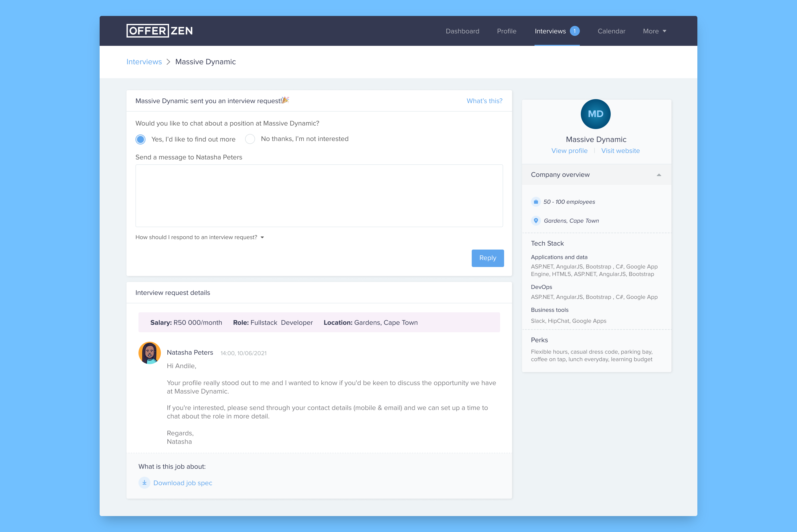Screen dimensions: 797x532
Task: Click the breadcrumb chevron separator
Action: coord(168,62)
